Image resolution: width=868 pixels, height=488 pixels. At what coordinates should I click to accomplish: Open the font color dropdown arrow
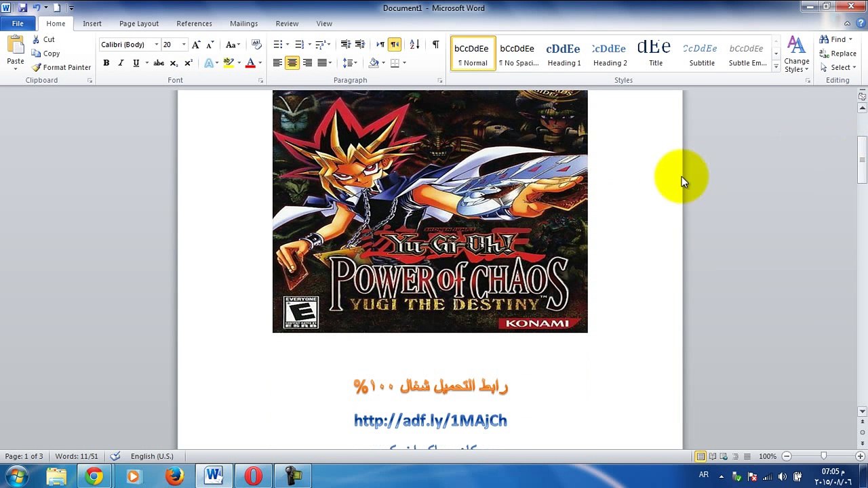click(x=260, y=63)
